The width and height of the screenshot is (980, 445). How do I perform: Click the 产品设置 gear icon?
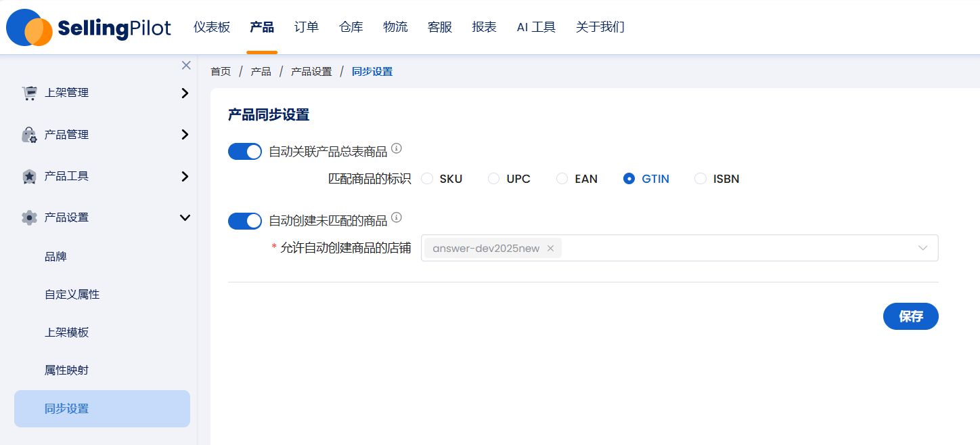point(29,217)
